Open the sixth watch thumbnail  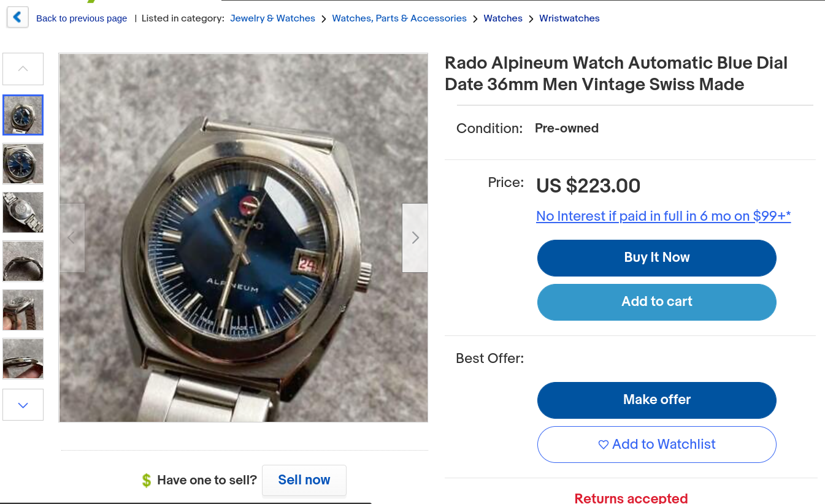click(23, 359)
